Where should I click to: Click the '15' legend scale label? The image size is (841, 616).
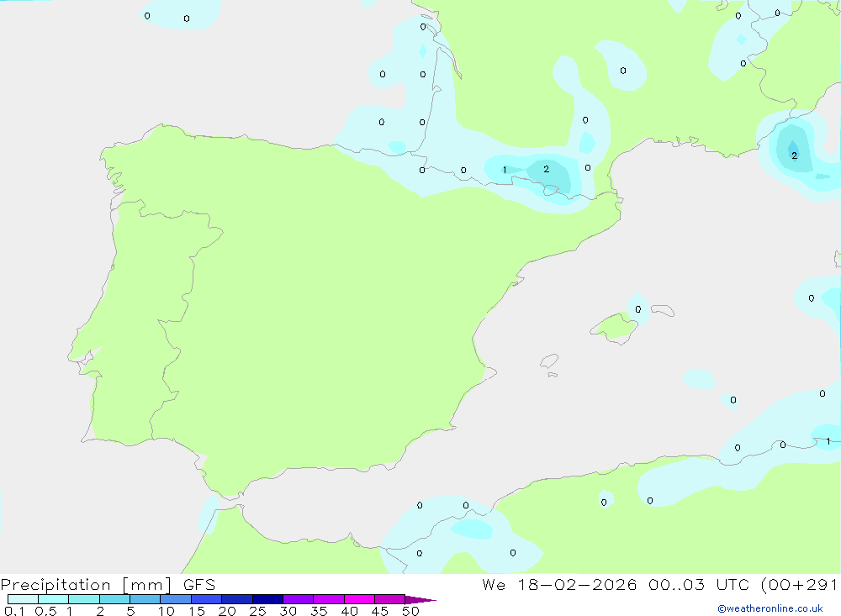(x=197, y=611)
